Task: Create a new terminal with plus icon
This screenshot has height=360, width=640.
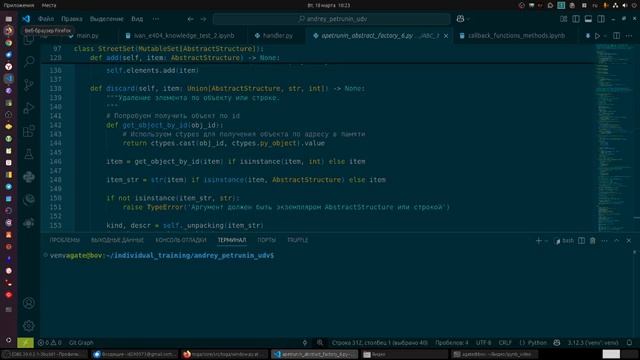Action: point(538,241)
